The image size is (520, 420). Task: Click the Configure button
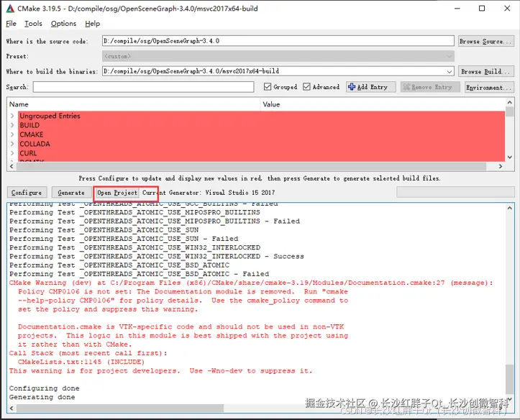[27, 193]
